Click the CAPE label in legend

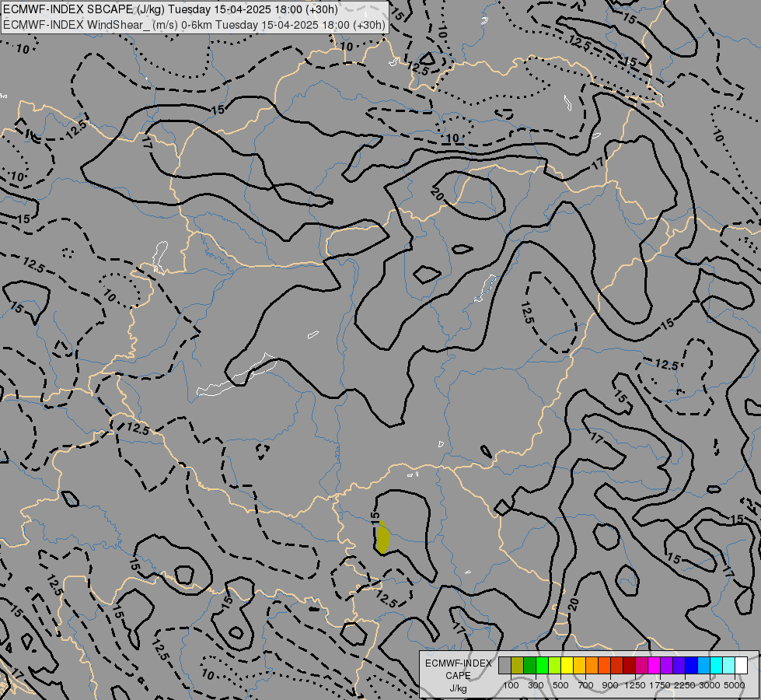click(458, 676)
